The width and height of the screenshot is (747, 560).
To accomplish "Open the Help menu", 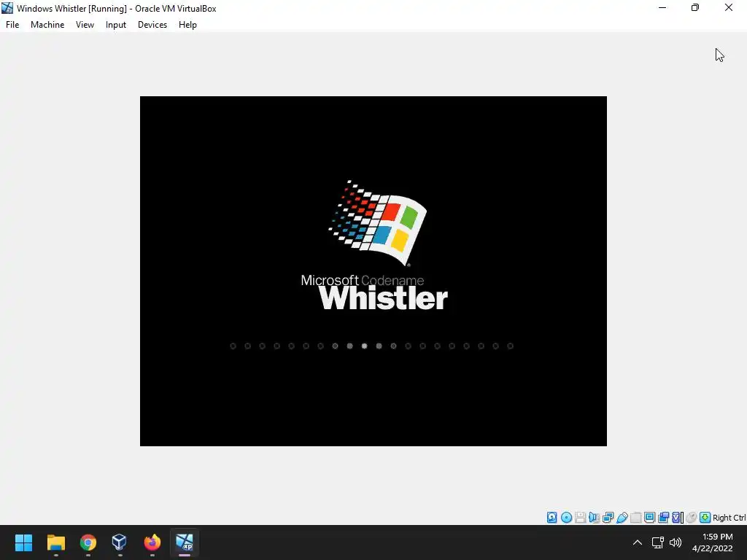I will [x=187, y=25].
